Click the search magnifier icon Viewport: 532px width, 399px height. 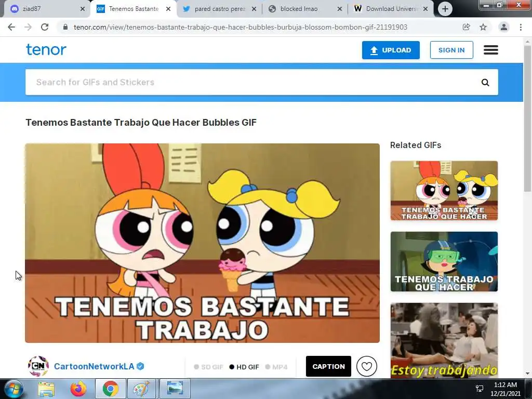485,83
